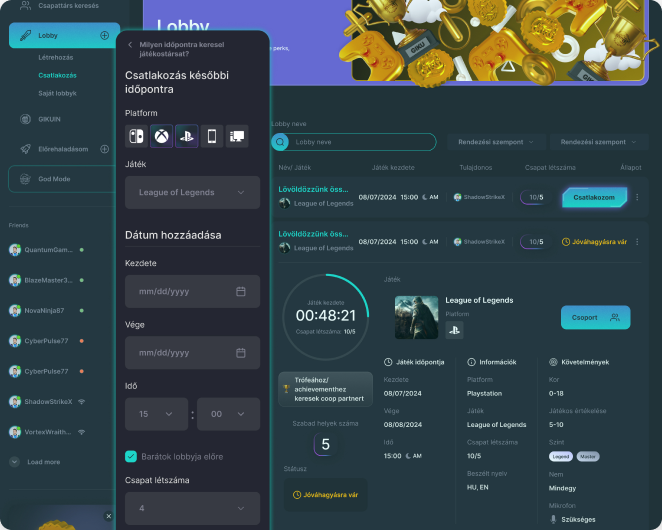
Task: Click the back arrow in the side panel
Action: 129,44
